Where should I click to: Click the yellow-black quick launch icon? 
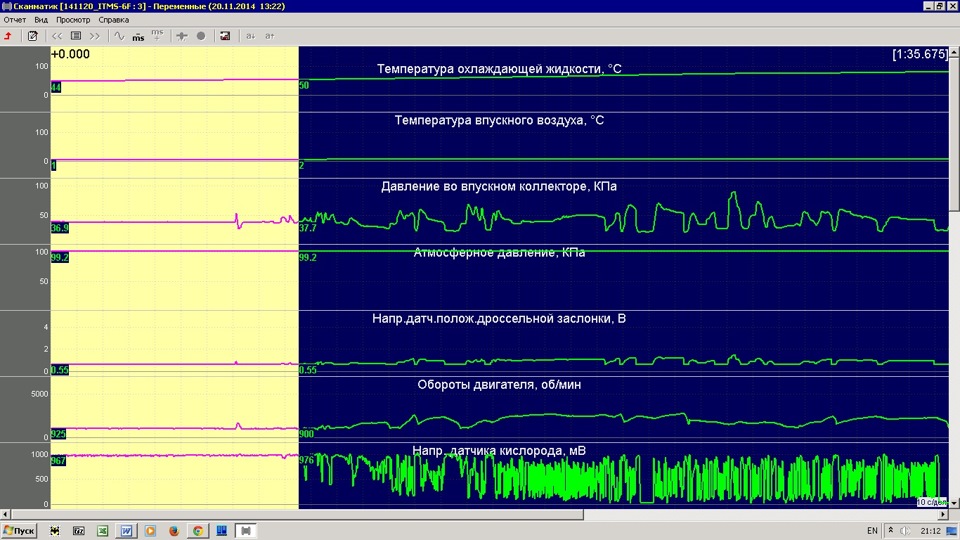click(x=54, y=531)
